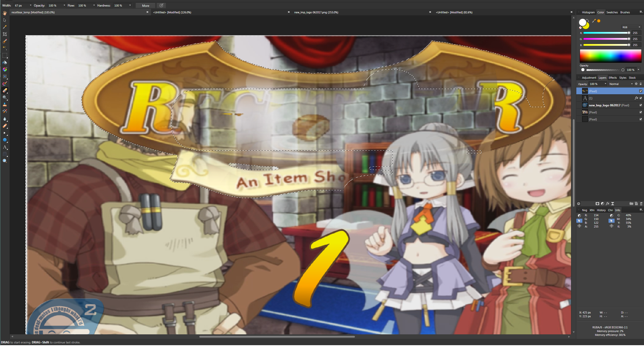Switch to the Brushes tab
This screenshot has height=362, width=644.
coord(625,12)
